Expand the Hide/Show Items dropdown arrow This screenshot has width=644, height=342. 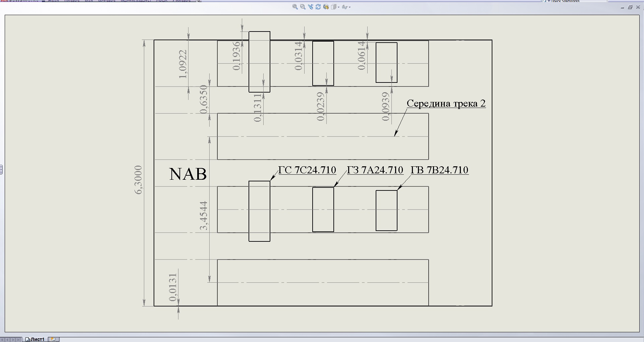click(350, 7)
